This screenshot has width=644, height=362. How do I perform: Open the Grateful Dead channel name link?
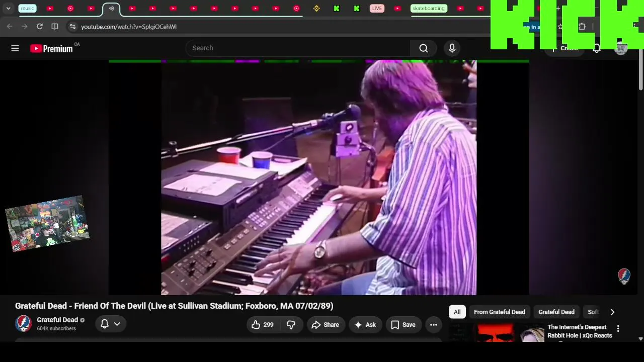click(57, 320)
